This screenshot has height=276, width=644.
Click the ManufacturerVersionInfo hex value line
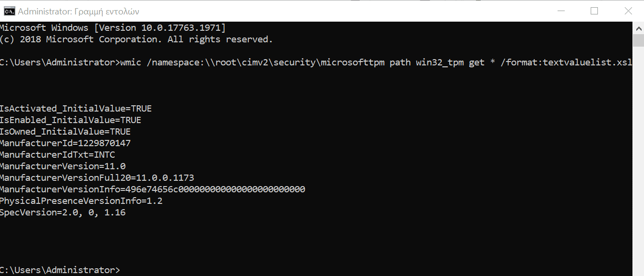coord(153,189)
